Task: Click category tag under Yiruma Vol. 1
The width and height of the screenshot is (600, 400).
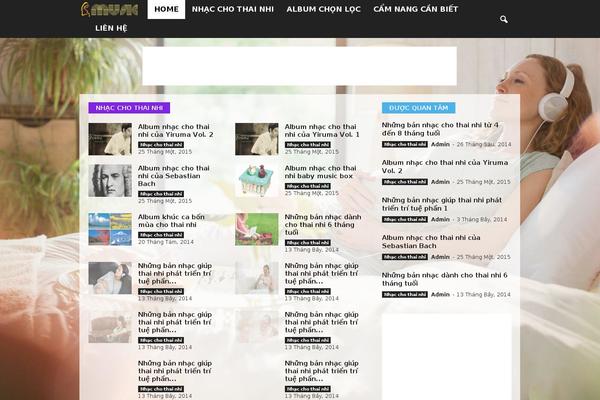Action: 308,145
